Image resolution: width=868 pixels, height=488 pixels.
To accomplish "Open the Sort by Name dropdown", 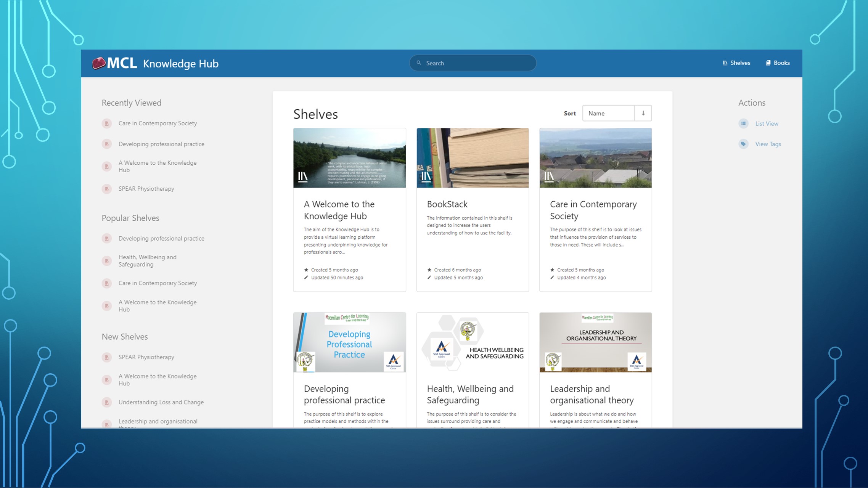I will point(608,113).
